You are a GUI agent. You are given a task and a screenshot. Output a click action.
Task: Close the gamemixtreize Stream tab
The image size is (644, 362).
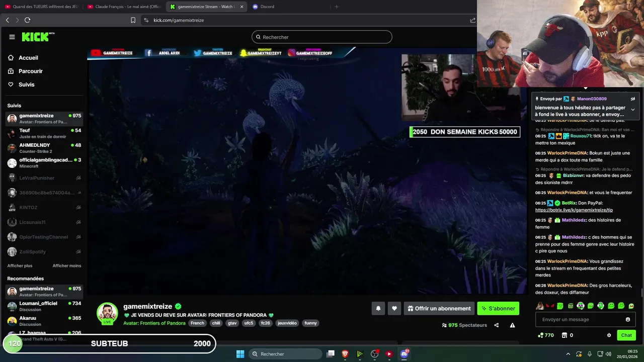pyautogui.click(x=242, y=7)
